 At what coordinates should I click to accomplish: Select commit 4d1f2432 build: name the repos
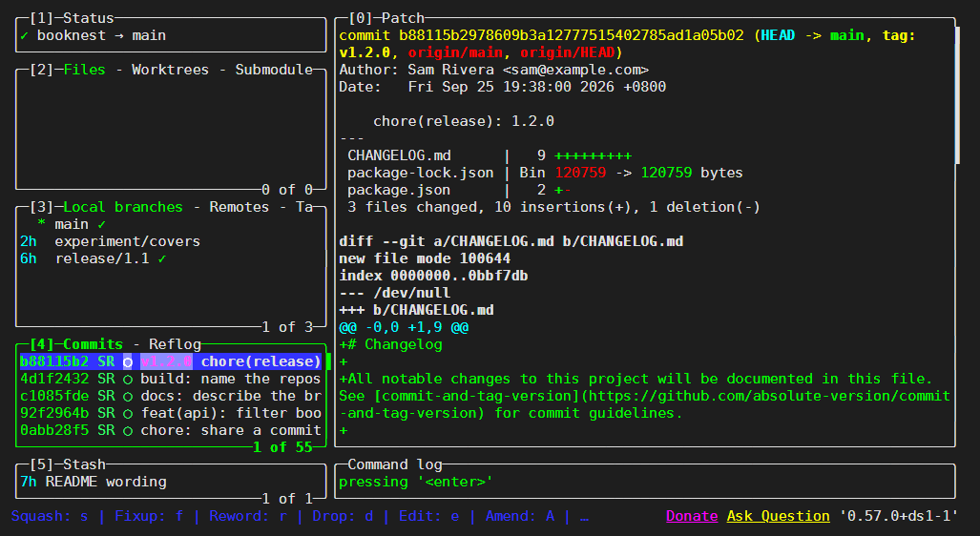171,379
